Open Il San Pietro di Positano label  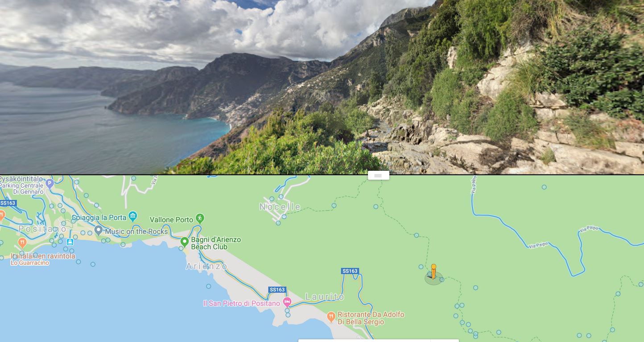[241, 303]
